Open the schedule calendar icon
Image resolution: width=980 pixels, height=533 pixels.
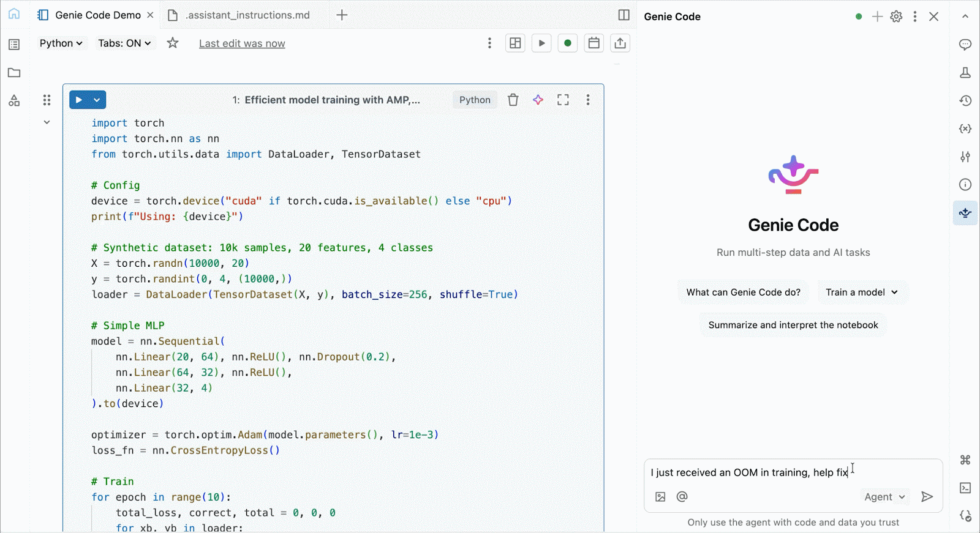[594, 43]
